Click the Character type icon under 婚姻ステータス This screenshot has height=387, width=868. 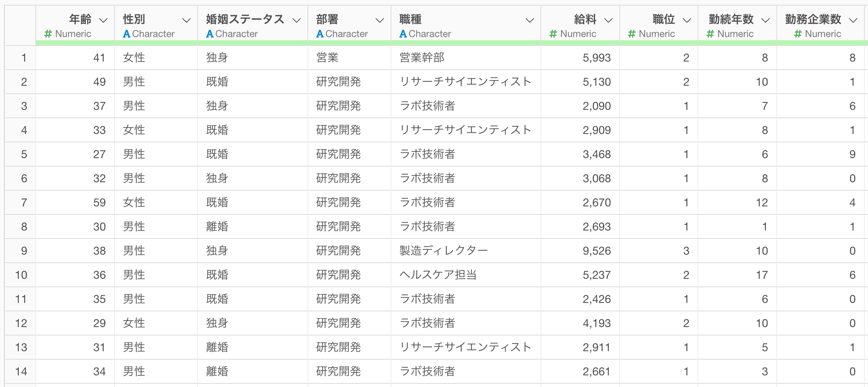click(210, 34)
